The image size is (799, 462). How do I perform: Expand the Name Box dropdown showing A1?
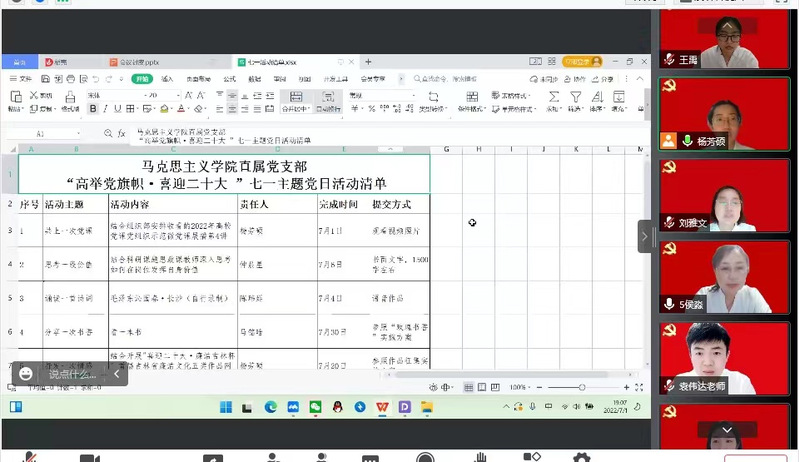tap(78, 133)
